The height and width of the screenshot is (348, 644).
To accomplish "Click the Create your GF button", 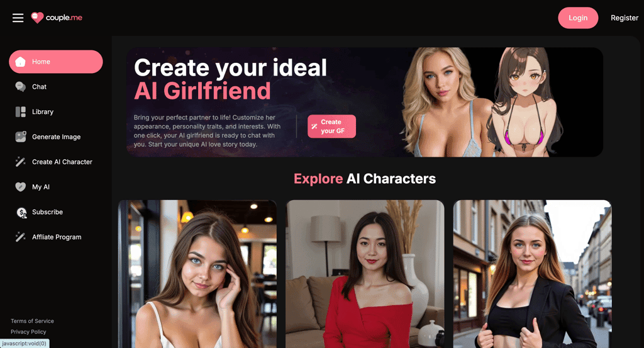I will pyautogui.click(x=332, y=126).
